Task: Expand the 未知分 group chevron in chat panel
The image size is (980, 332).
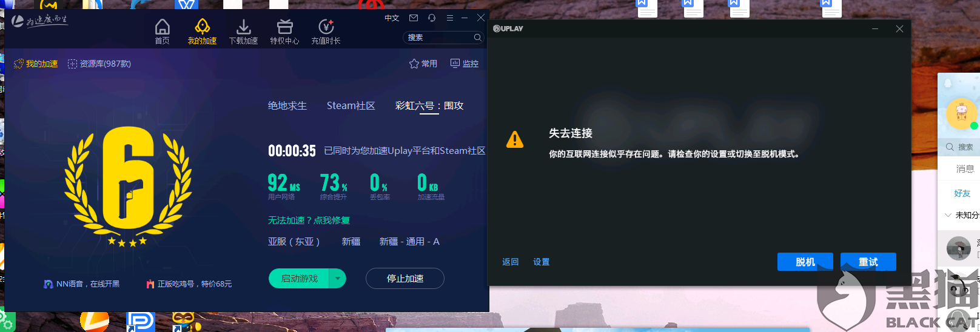Action: pyautogui.click(x=948, y=215)
